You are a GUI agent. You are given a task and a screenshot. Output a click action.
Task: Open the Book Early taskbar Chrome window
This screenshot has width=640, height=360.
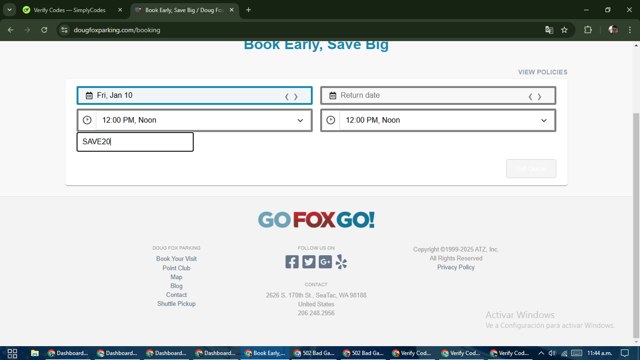pyautogui.click(x=265, y=353)
